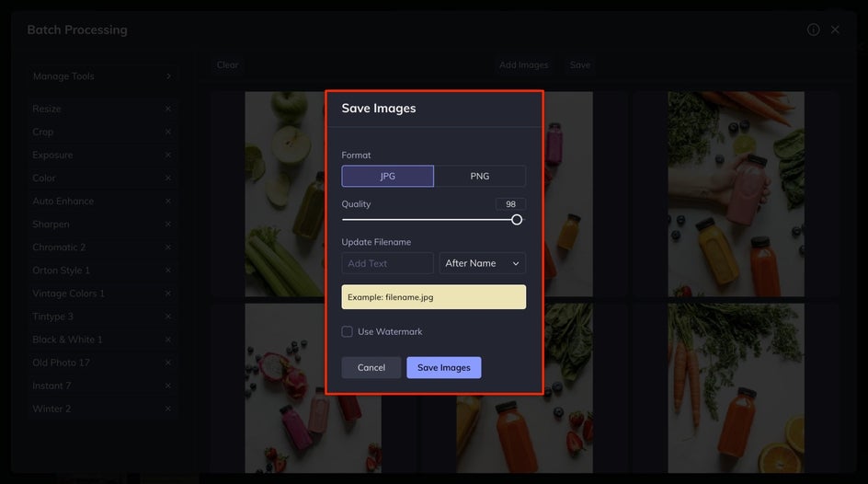868x484 pixels.
Task: Click the Quality slider handle
Action: [x=517, y=220]
